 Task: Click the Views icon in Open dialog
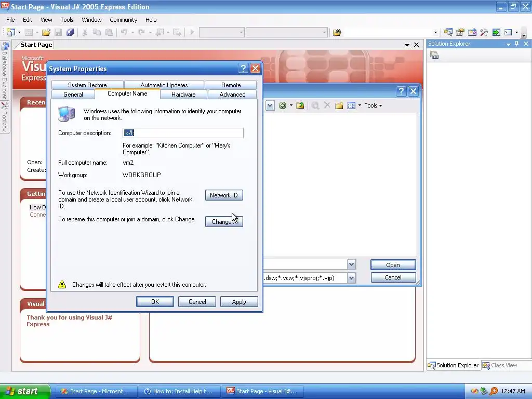351,105
